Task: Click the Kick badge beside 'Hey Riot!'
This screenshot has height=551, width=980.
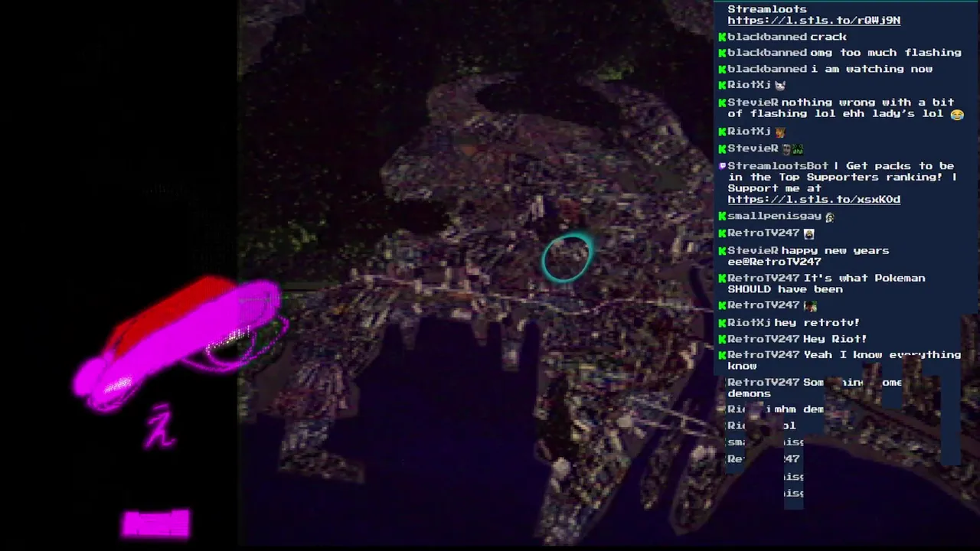Action: tap(721, 340)
